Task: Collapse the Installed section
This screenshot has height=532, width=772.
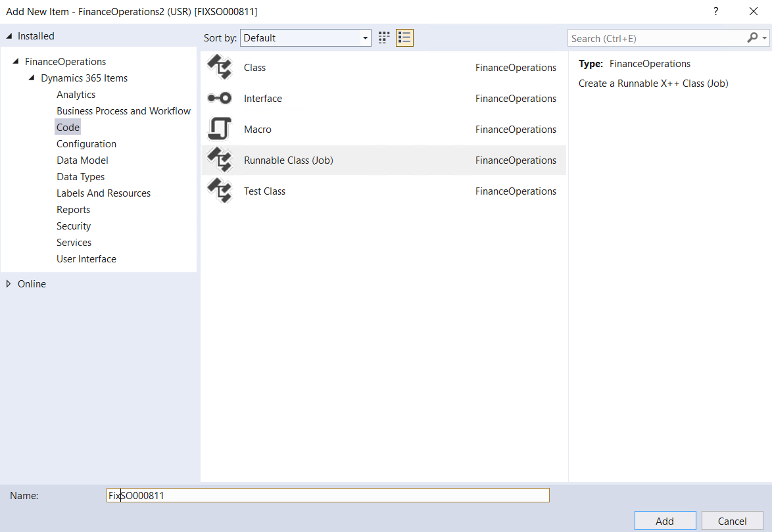Action: [x=9, y=36]
